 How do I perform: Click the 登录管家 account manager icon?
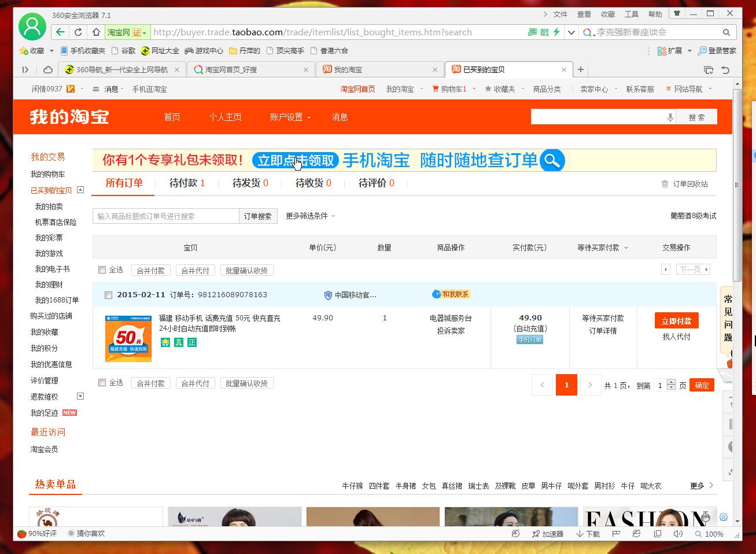pyautogui.click(x=717, y=50)
